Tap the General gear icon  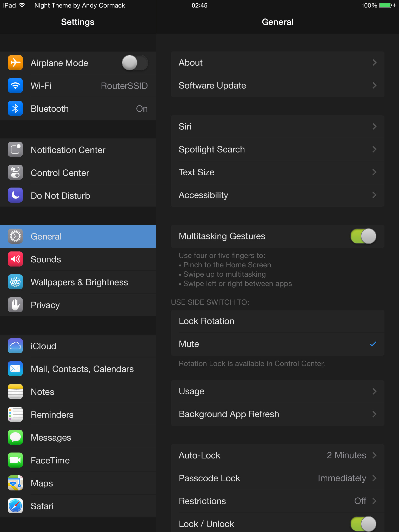(x=15, y=236)
